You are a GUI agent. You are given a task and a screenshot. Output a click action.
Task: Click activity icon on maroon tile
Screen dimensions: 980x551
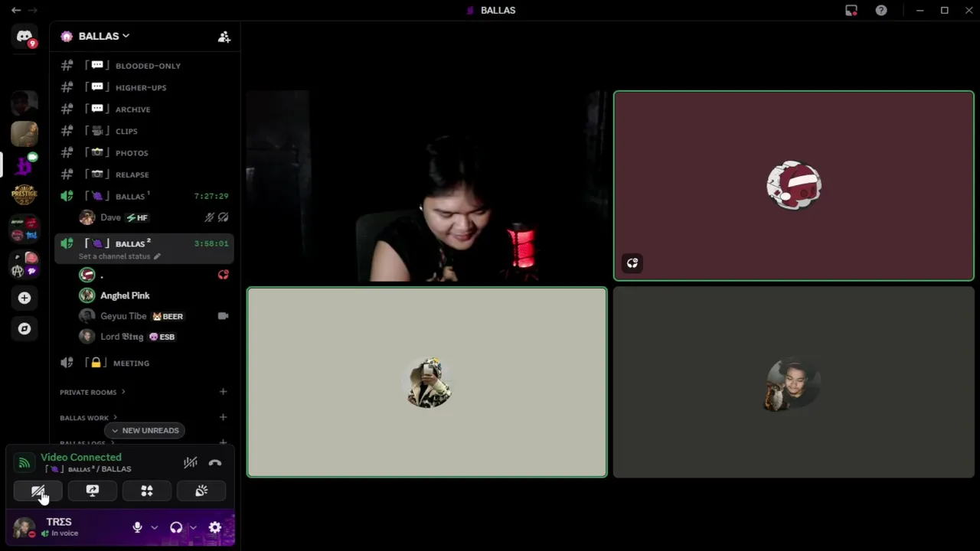click(632, 263)
